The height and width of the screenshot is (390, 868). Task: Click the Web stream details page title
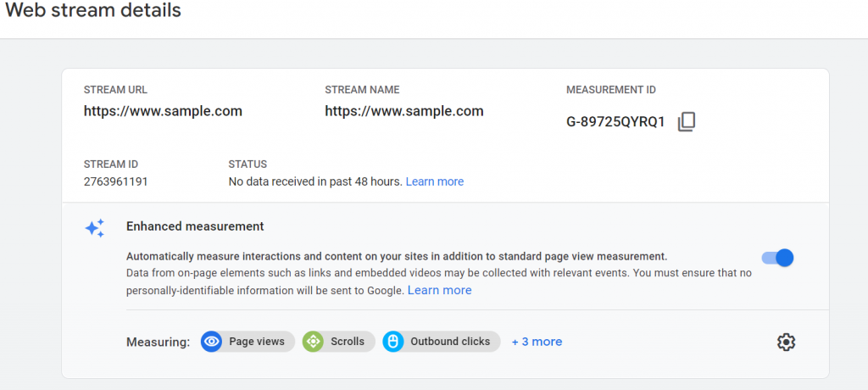pyautogui.click(x=93, y=10)
